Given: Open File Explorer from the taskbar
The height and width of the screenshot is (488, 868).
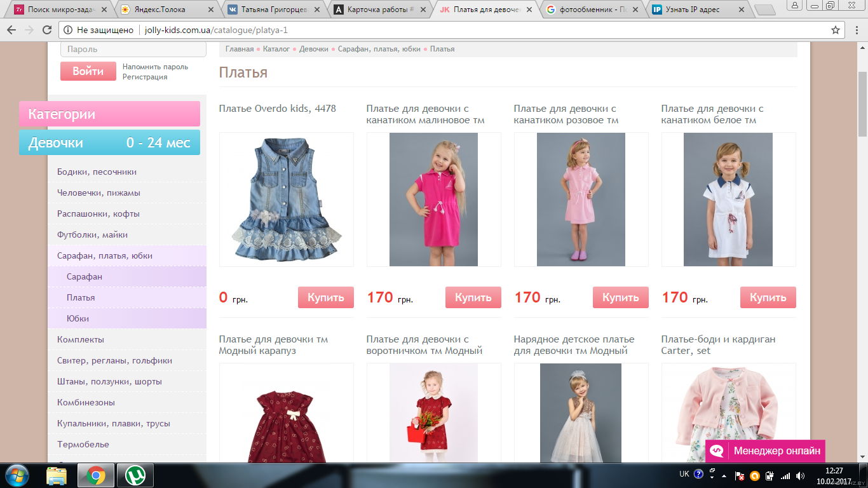Looking at the screenshot, I should [x=57, y=475].
